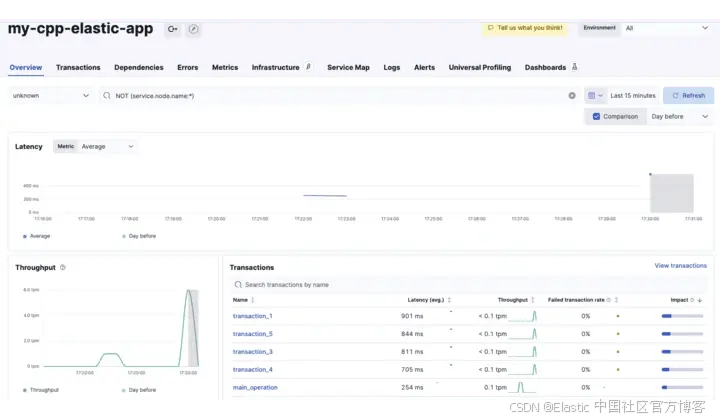Click the impact bar for transaction_1
The width and height of the screenshot is (720, 420).
(682, 316)
